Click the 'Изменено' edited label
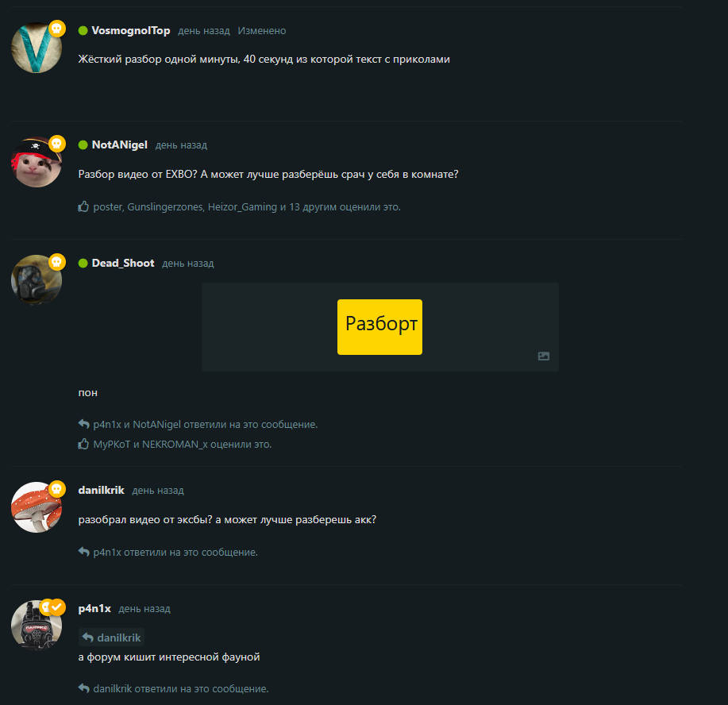728x705 pixels. pyautogui.click(x=262, y=31)
